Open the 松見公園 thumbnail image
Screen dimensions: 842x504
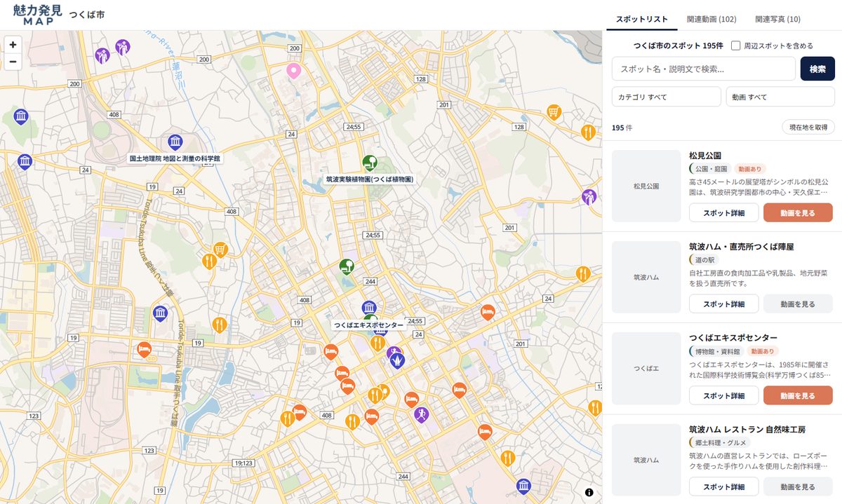coord(646,186)
